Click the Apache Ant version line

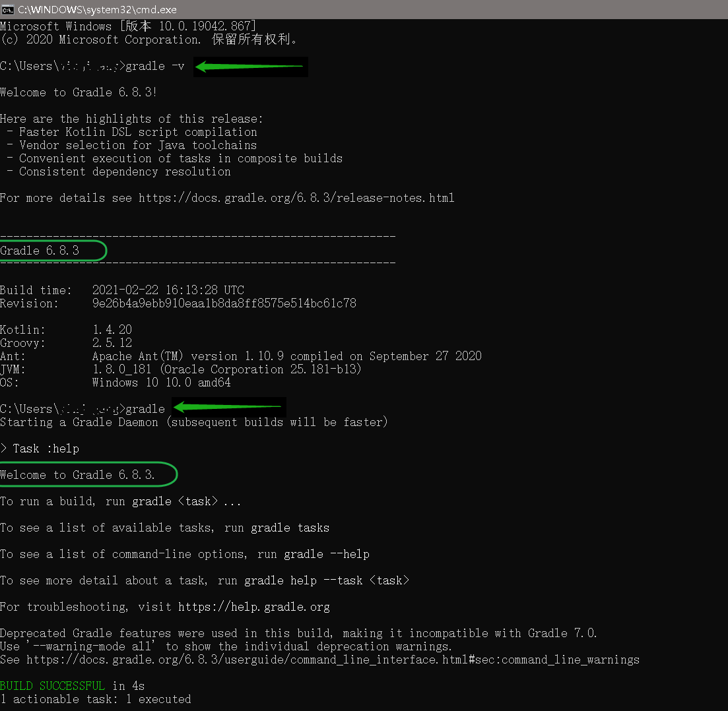click(287, 356)
